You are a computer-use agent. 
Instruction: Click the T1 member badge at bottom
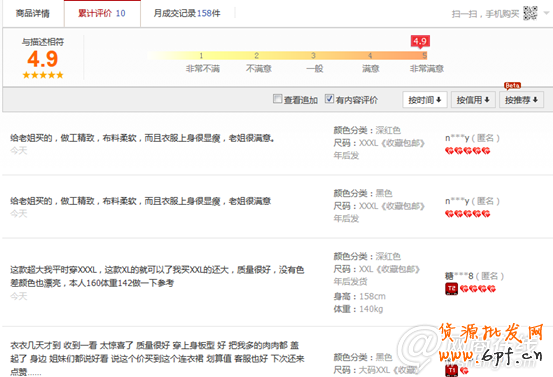pos(451,371)
